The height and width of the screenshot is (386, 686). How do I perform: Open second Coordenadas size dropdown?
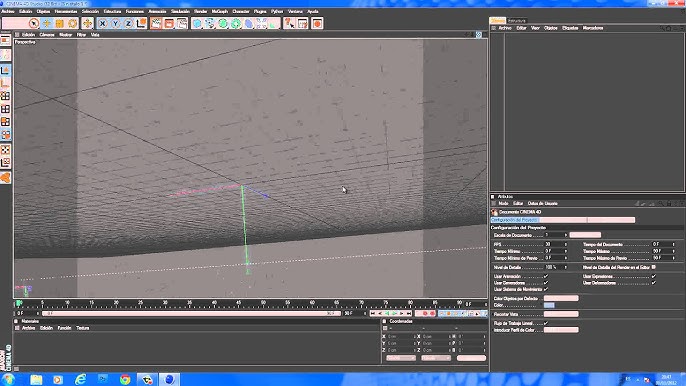(x=436, y=358)
